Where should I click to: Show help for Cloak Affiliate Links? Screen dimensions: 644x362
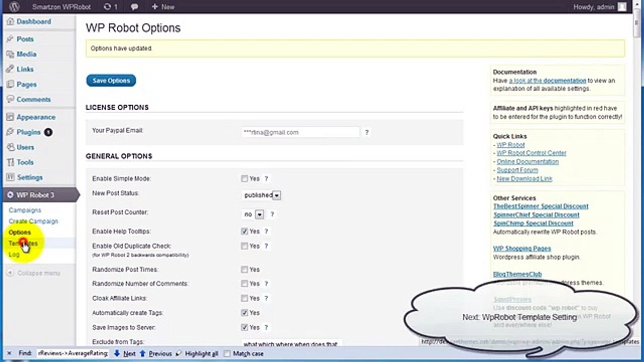266,298
